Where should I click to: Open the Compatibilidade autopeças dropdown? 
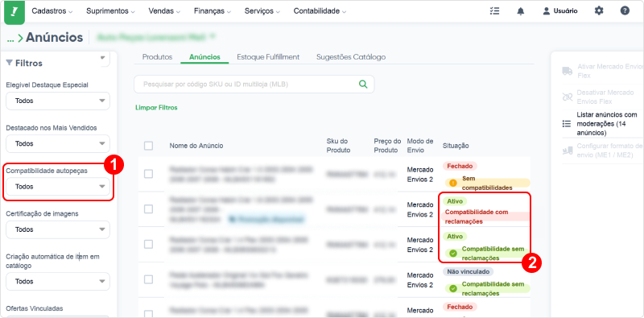point(58,187)
